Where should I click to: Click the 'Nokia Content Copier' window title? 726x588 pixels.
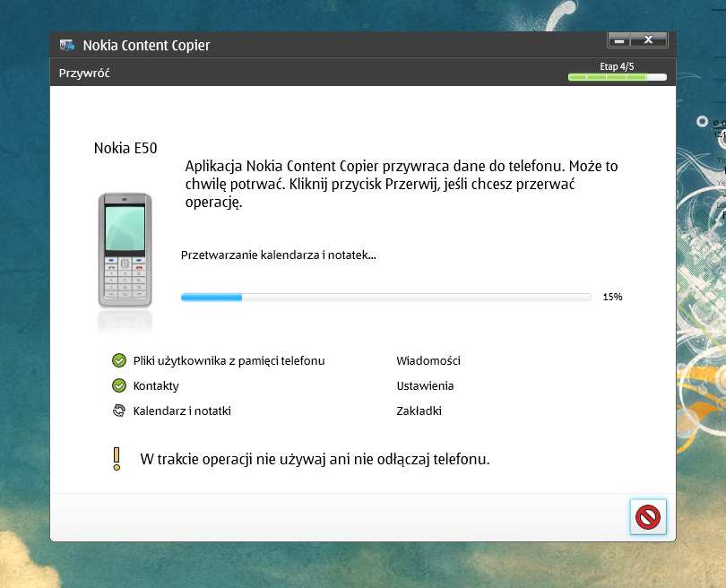[146, 46]
